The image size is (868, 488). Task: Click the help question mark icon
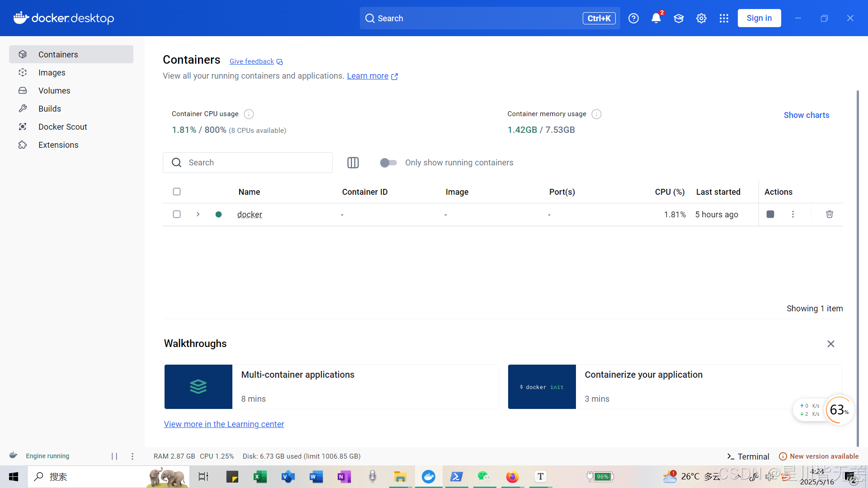pos(633,18)
